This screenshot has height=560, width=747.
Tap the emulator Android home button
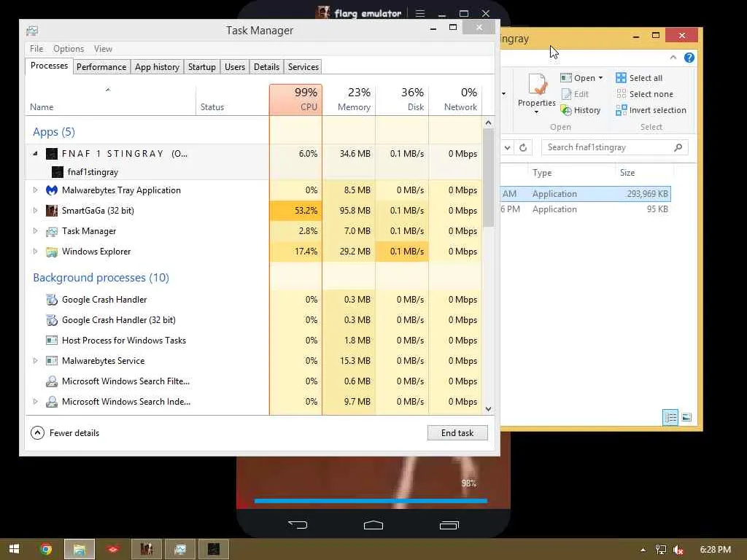pyautogui.click(x=373, y=525)
